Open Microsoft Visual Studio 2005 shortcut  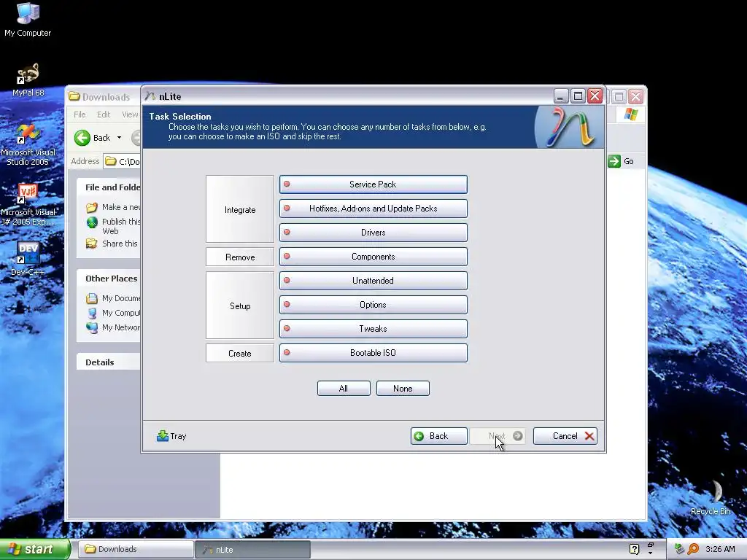28,145
